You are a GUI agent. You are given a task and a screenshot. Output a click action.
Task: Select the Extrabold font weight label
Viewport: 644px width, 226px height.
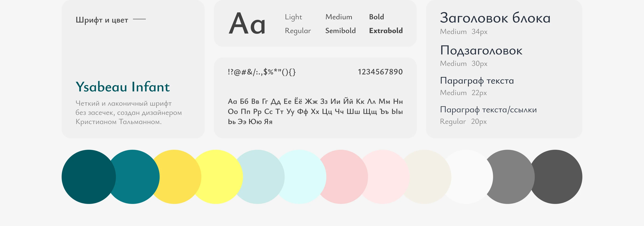tap(386, 31)
